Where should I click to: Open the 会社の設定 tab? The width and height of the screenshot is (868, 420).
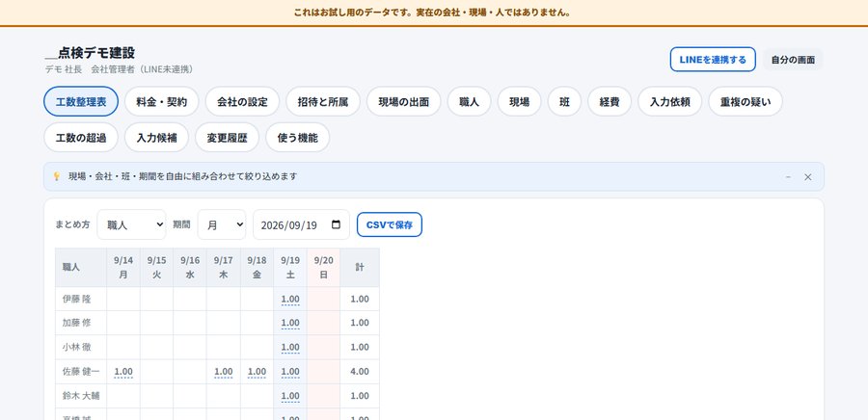click(x=242, y=102)
